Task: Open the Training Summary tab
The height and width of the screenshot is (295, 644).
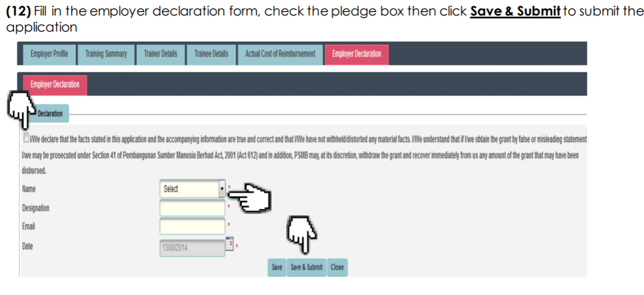Action: tap(106, 54)
